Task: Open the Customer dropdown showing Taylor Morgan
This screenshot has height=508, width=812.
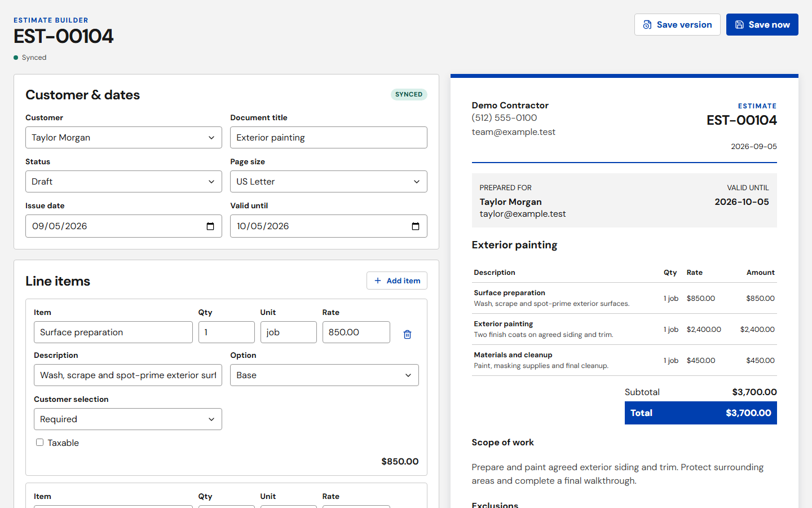Action: [123, 138]
